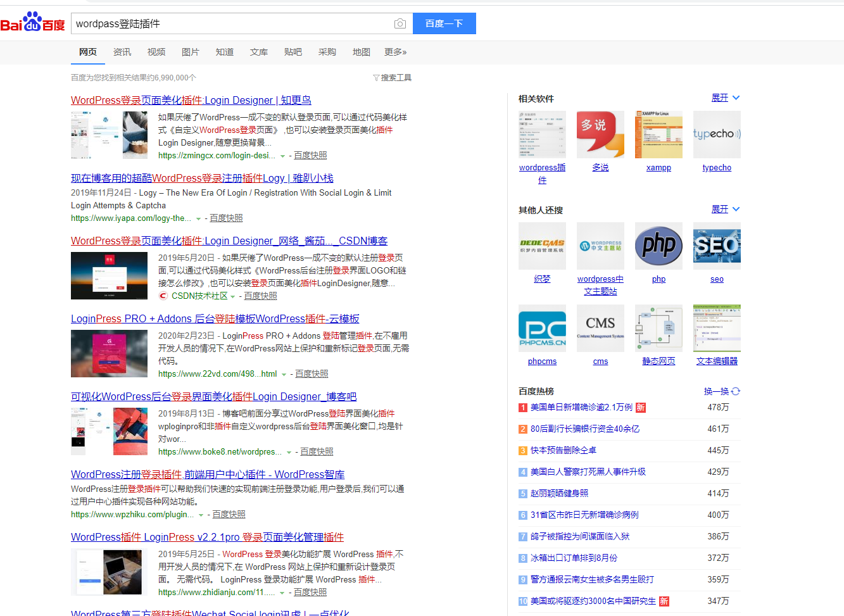The width and height of the screenshot is (844, 616).
Task: Open WordPress智库 user center plugin result
Action: coord(208,474)
